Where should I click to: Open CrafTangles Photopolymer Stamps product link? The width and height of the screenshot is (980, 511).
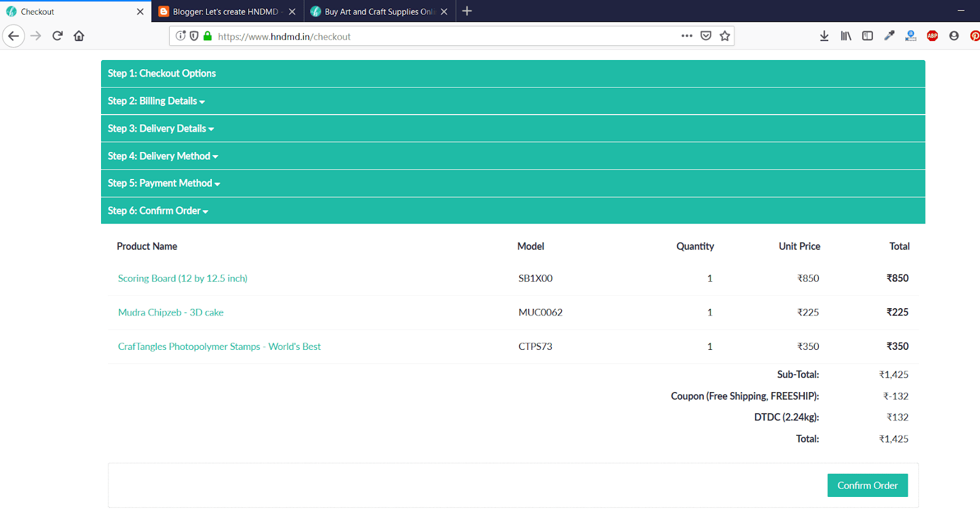click(x=219, y=347)
